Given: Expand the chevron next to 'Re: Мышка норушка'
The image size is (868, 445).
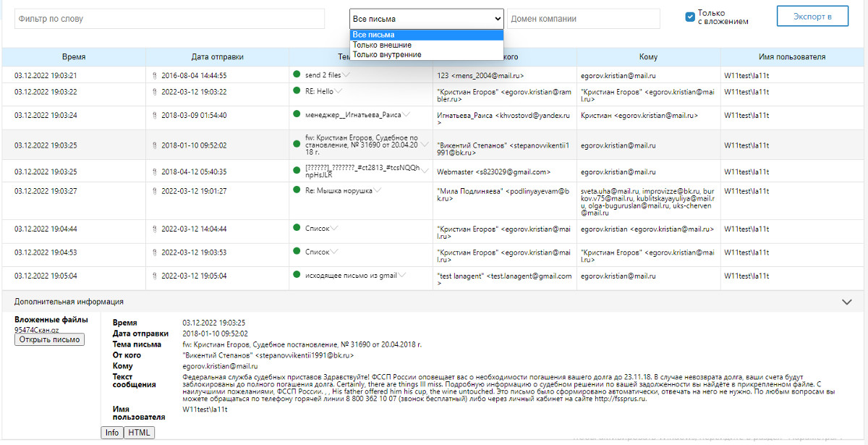Looking at the screenshot, I should click(378, 190).
